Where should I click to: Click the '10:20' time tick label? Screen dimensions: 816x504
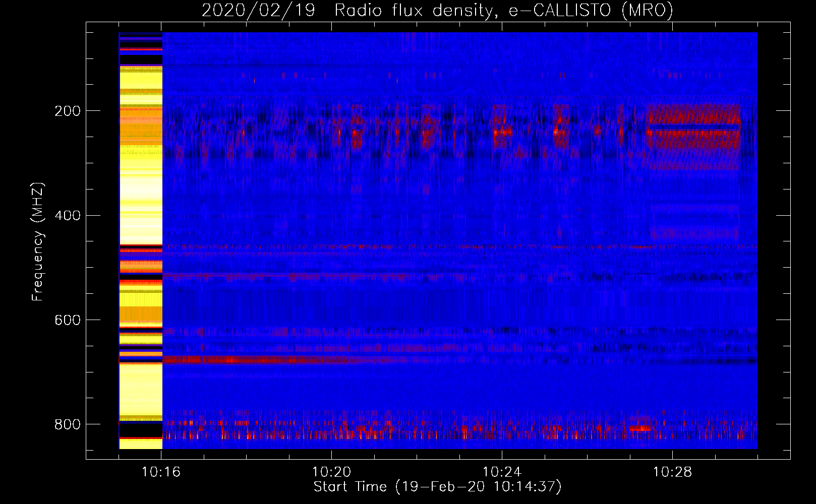[x=332, y=472]
